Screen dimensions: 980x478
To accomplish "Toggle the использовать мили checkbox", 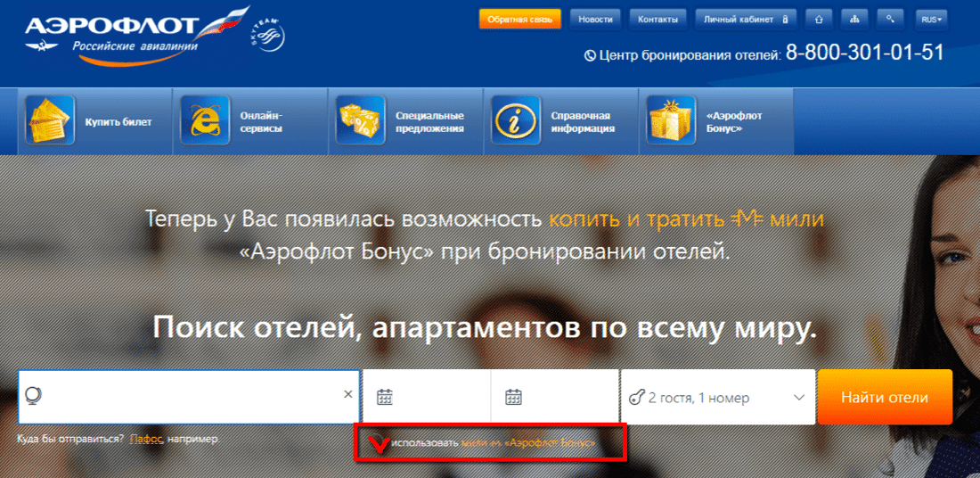I will click(x=378, y=442).
